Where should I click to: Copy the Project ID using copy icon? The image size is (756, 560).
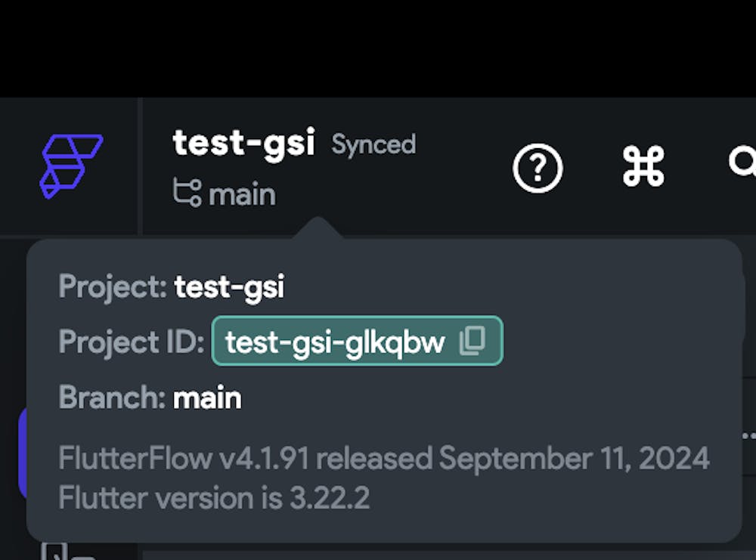pos(472,342)
